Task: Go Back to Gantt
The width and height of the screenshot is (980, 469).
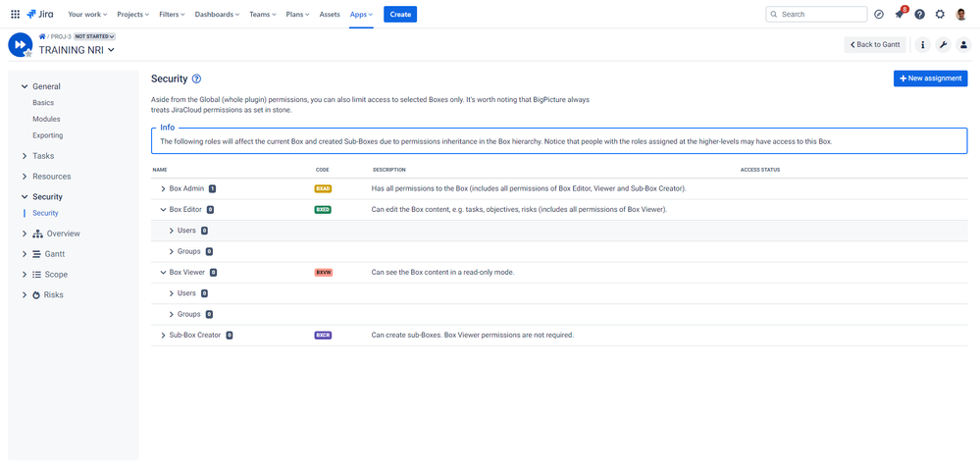Action: [x=875, y=44]
